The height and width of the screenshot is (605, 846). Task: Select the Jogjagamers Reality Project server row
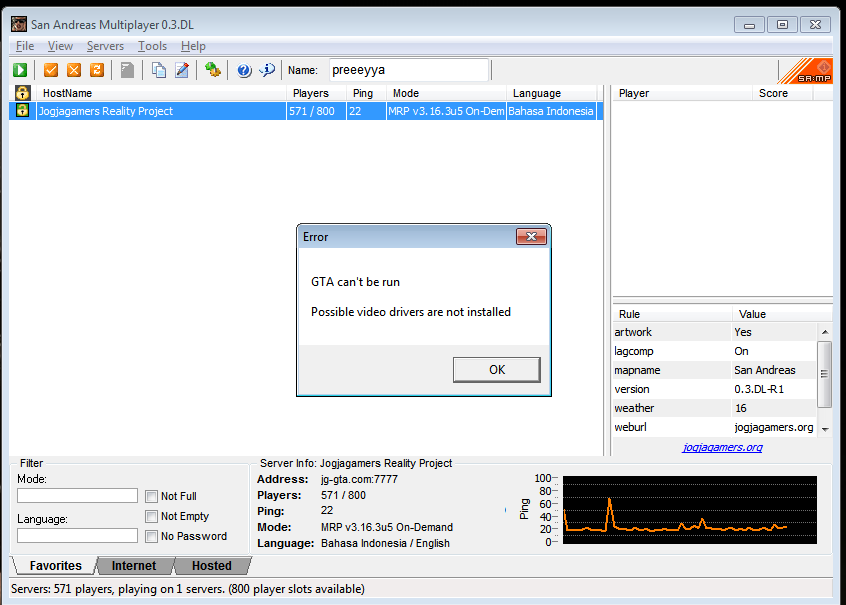(305, 111)
